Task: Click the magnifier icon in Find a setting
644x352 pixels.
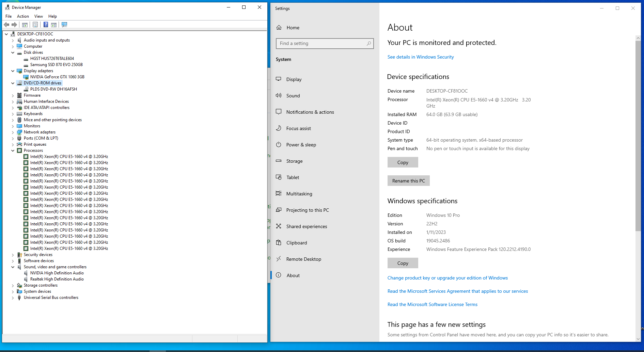Action: [369, 44]
